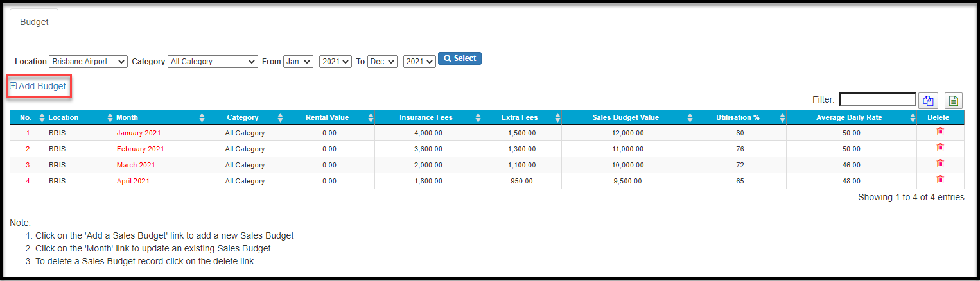Click the 2,000.00 insurance fees cell

(428, 165)
